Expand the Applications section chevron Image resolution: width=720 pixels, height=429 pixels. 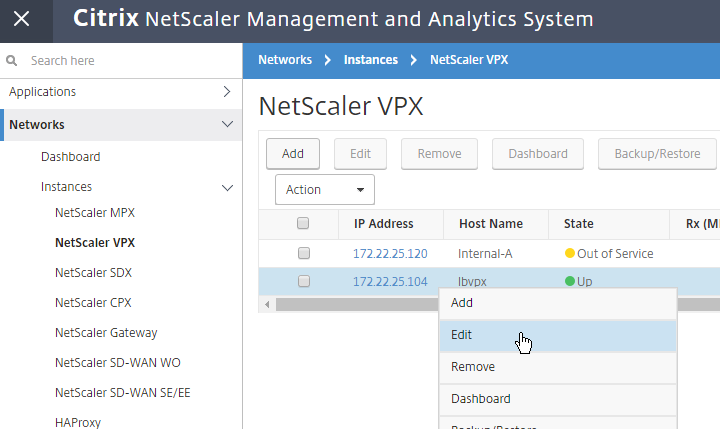tap(227, 91)
